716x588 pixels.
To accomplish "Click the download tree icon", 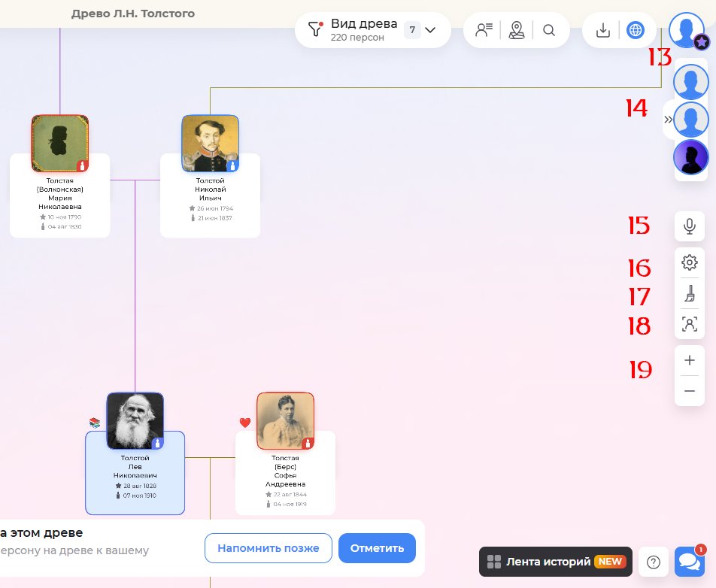I will pyautogui.click(x=602, y=30).
